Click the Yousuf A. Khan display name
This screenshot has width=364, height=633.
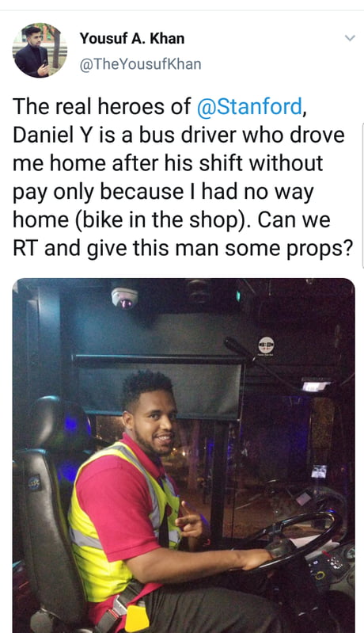tap(132, 39)
